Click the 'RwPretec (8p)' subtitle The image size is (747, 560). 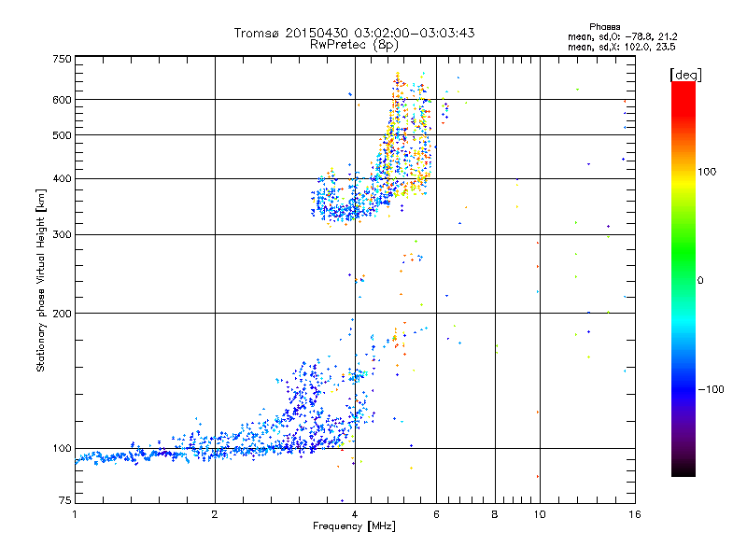[354, 45]
